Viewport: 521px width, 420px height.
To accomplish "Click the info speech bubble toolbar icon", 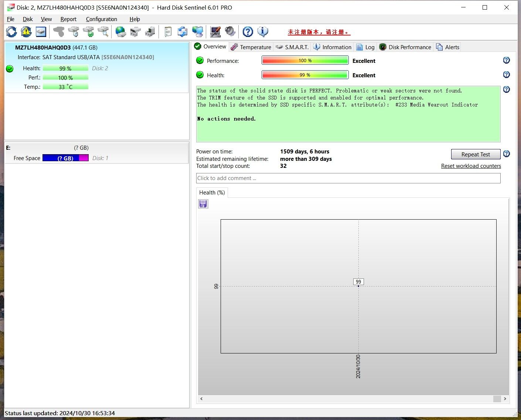I will [263, 32].
